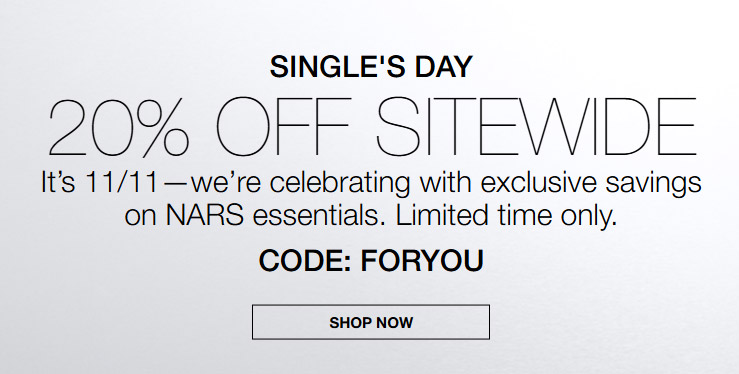Screen dimensions: 739x374
Task: Click the 11/11 date text
Action: coord(122,183)
